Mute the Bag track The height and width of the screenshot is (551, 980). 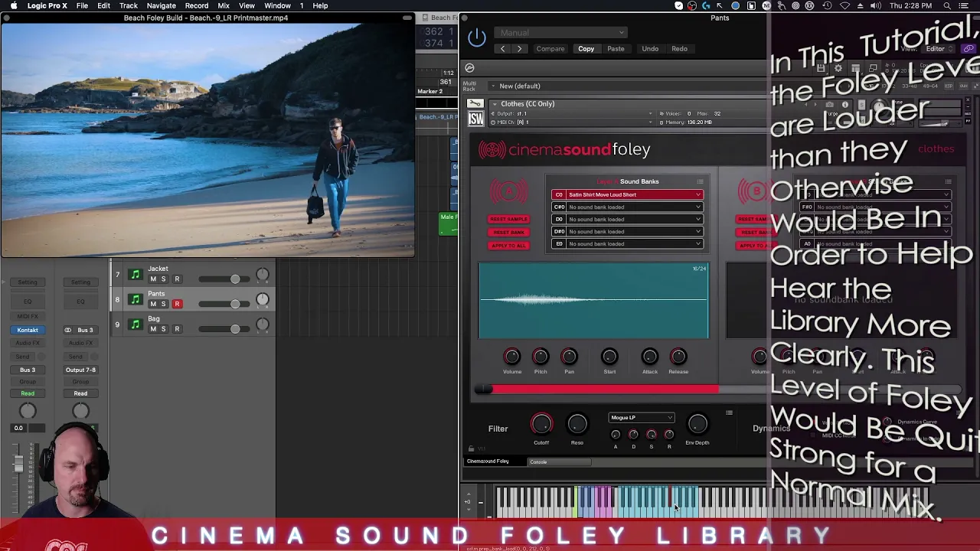click(x=152, y=329)
